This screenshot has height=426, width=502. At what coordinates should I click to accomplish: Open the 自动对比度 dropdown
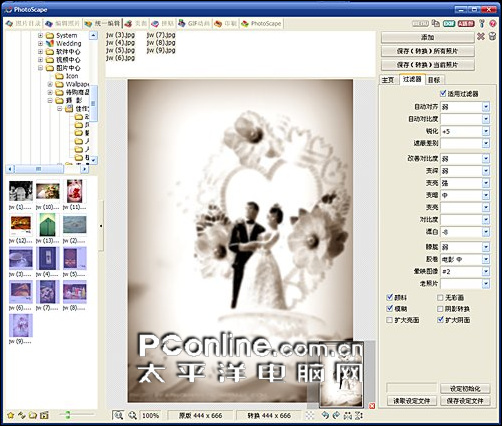click(x=486, y=119)
